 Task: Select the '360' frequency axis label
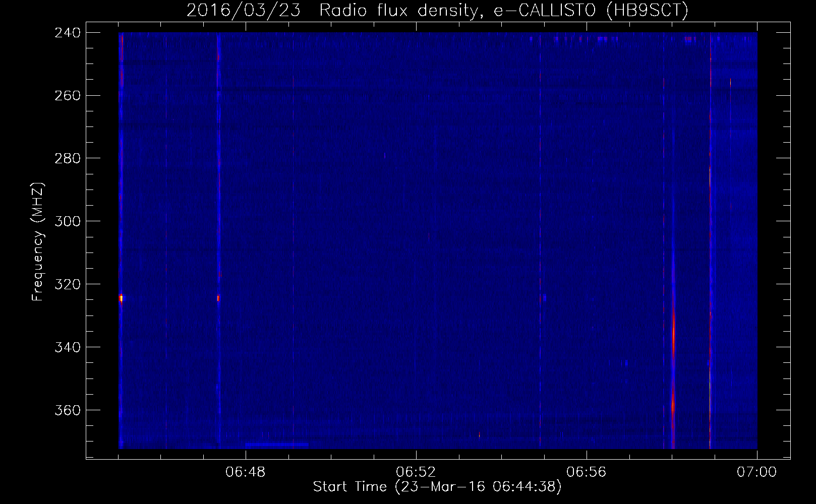pos(67,411)
